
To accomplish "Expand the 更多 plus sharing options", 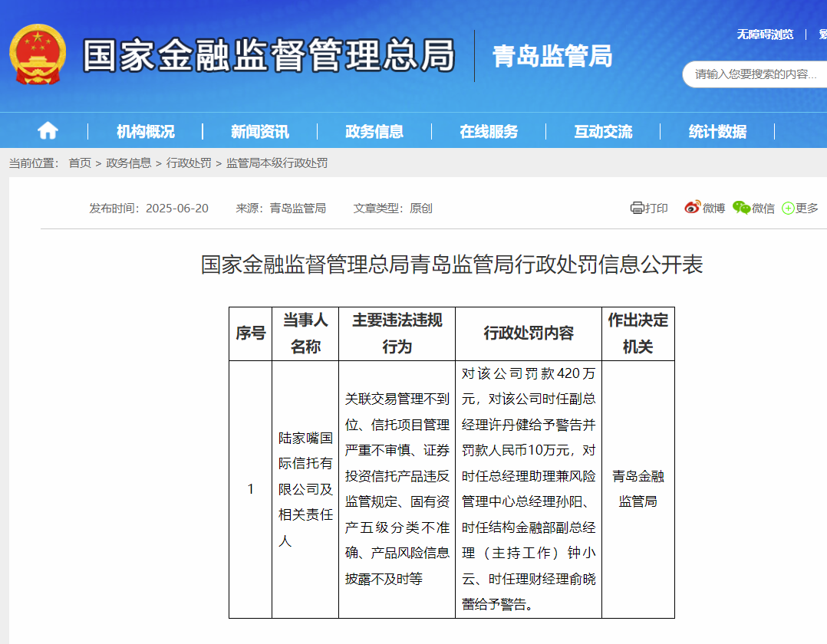I will coord(788,209).
